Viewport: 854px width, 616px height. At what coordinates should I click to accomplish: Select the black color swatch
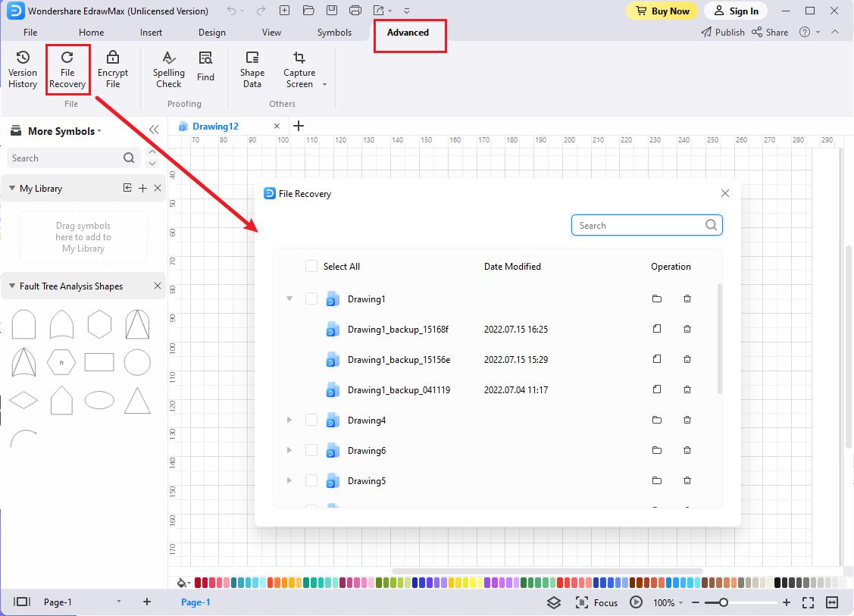pyautogui.click(x=777, y=582)
